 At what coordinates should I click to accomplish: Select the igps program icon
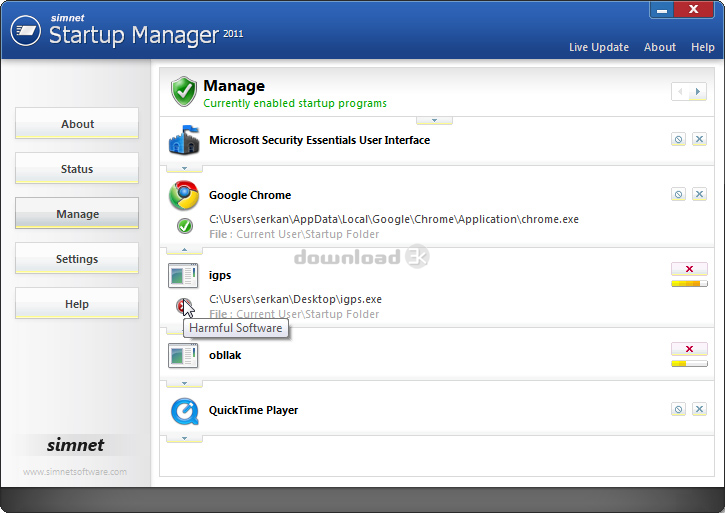(183, 275)
